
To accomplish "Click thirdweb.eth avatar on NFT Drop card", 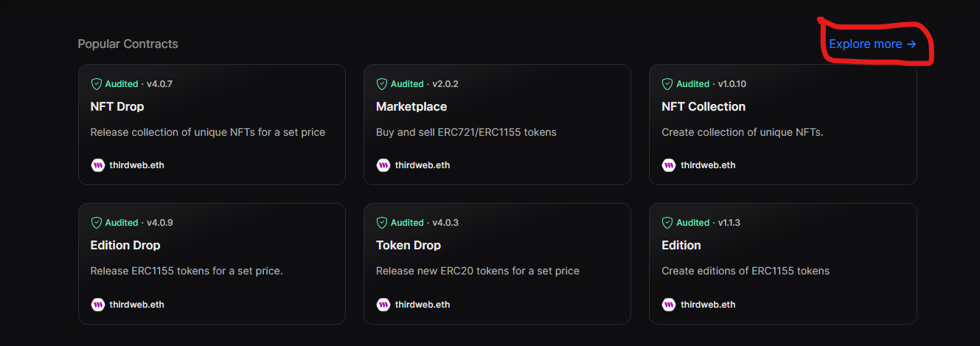I will (x=97, y=165).
